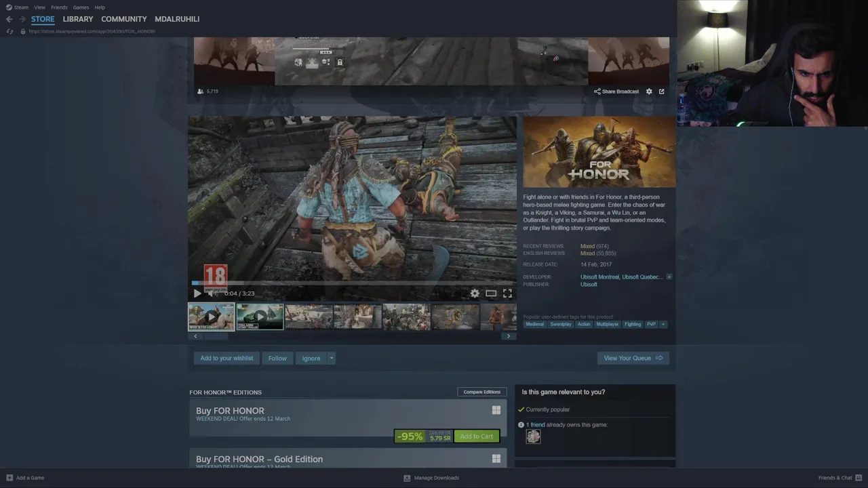Open the wishlist options dropdown arrow

point(331,358)
